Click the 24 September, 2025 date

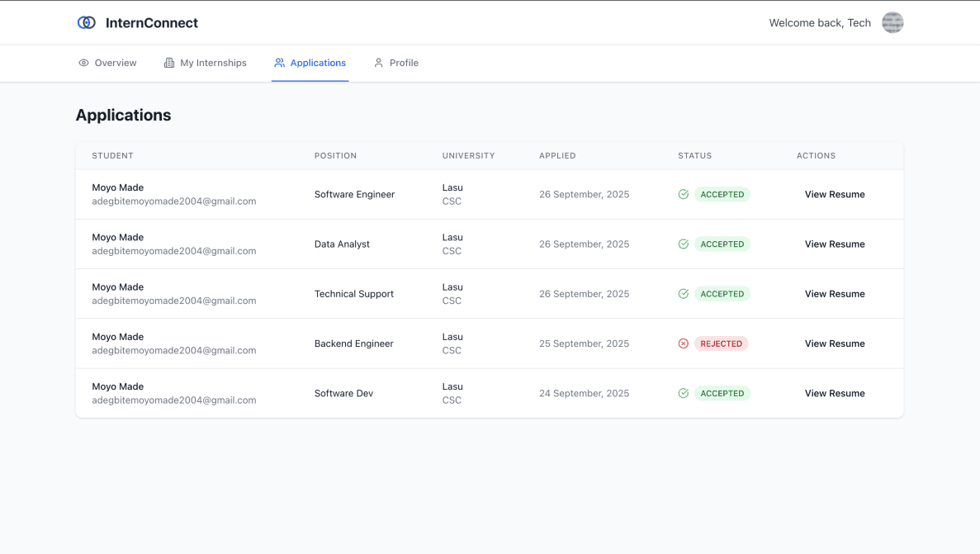585,393
